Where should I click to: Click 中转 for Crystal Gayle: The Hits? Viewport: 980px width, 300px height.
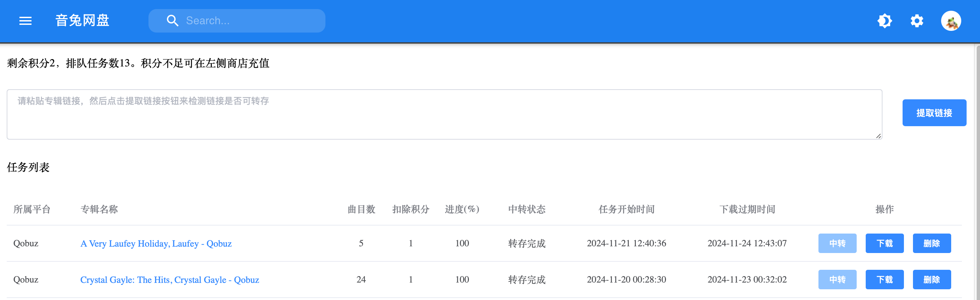[x=837, y=280]
